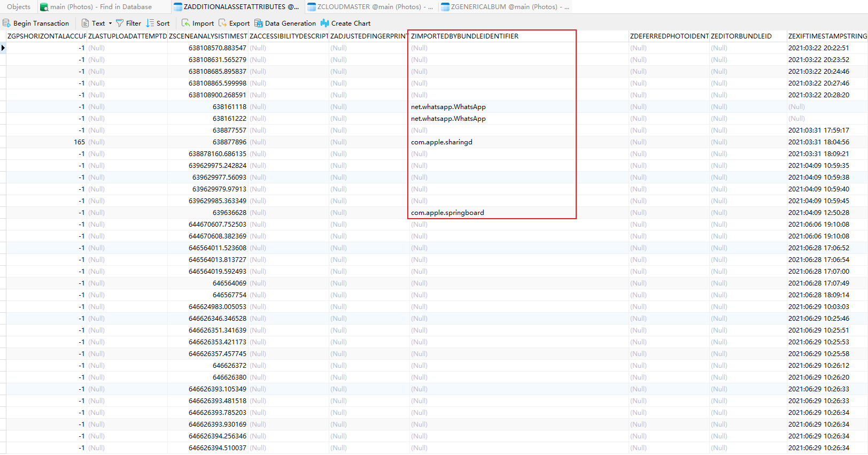Select the ZADDITIONALASSETATTRIBUTES tab
This screenshot has width=868, height=455.
pos(237,7)
